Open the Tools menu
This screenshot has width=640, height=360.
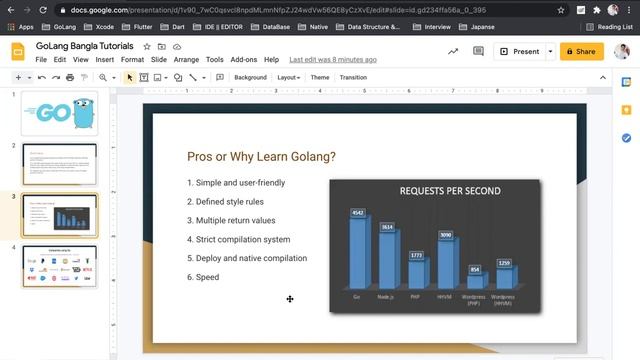pyautogui.click(x=215, y=60)
